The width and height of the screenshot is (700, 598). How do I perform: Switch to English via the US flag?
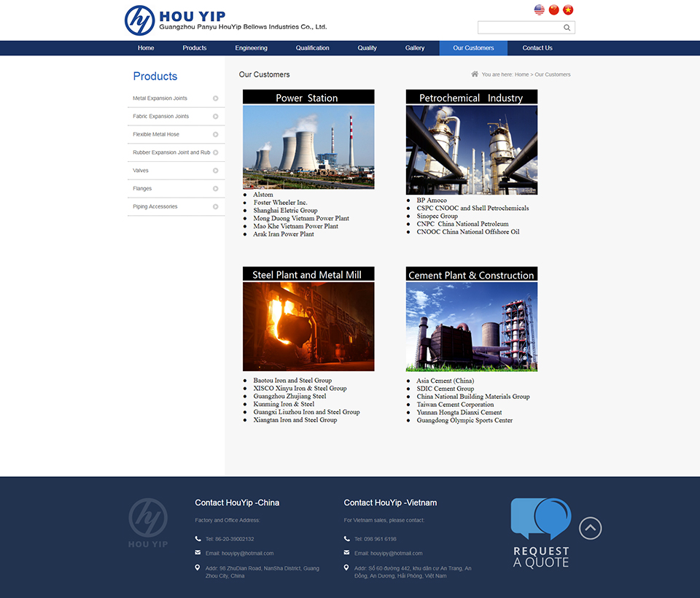coord(540,9)
